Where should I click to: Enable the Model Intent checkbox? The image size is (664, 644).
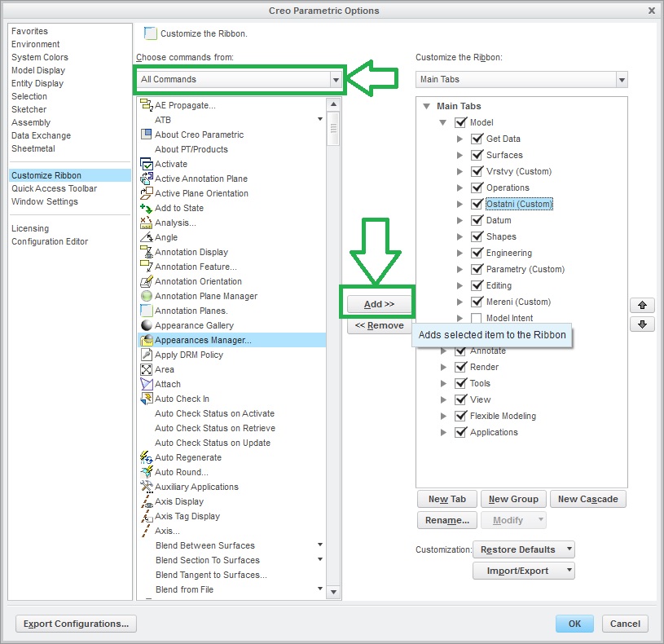[477, 318]
